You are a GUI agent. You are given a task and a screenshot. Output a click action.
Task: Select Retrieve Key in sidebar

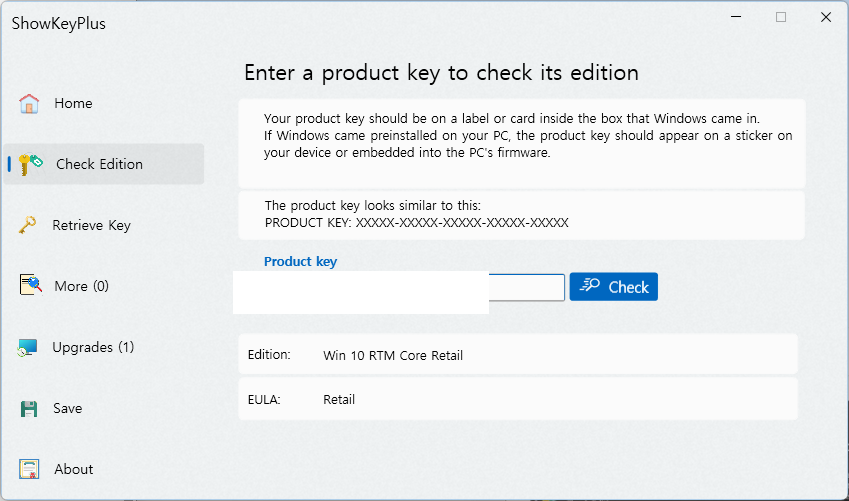coord(92,225)
